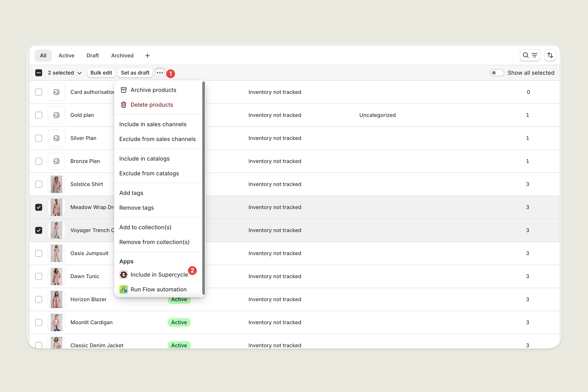Screen dimensions: 588x392
Task: Uncheck the Meadow Wrap Dress checkbox
Action: click(39, 207)
